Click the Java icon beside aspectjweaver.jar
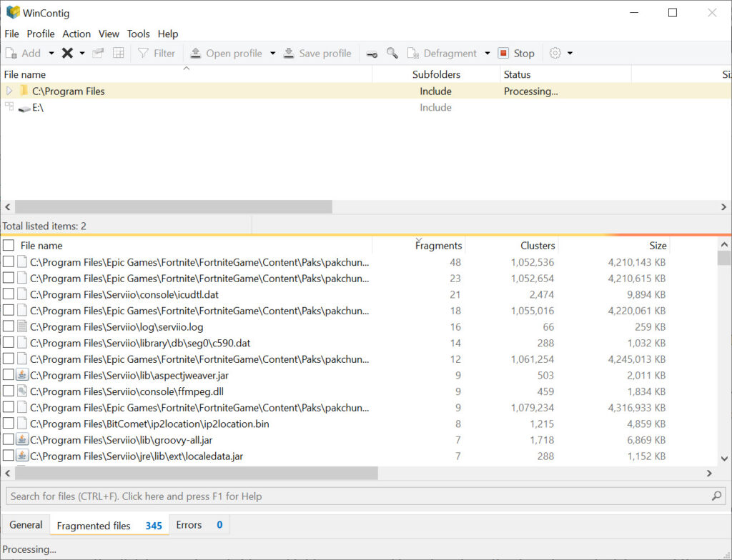 [22, 375]
